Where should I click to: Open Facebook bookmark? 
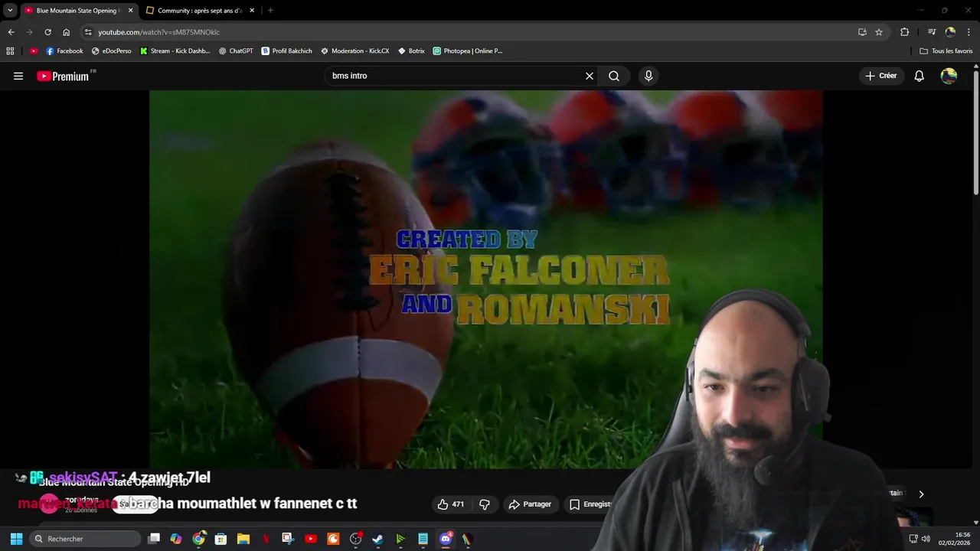click(x=64, y=51)
